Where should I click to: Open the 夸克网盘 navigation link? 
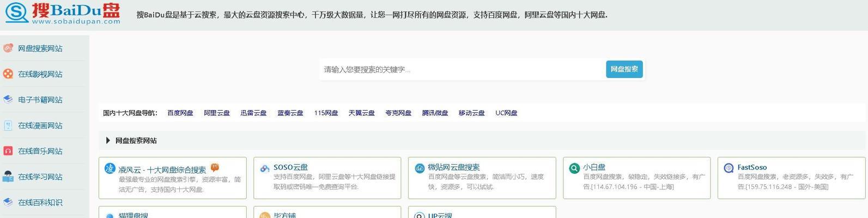pyautogui.click(x=398, y=113)
